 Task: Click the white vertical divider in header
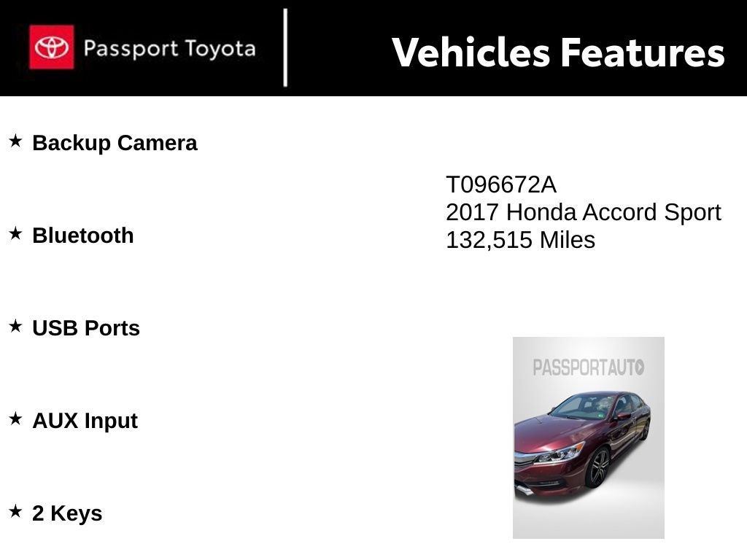[285, 48]
